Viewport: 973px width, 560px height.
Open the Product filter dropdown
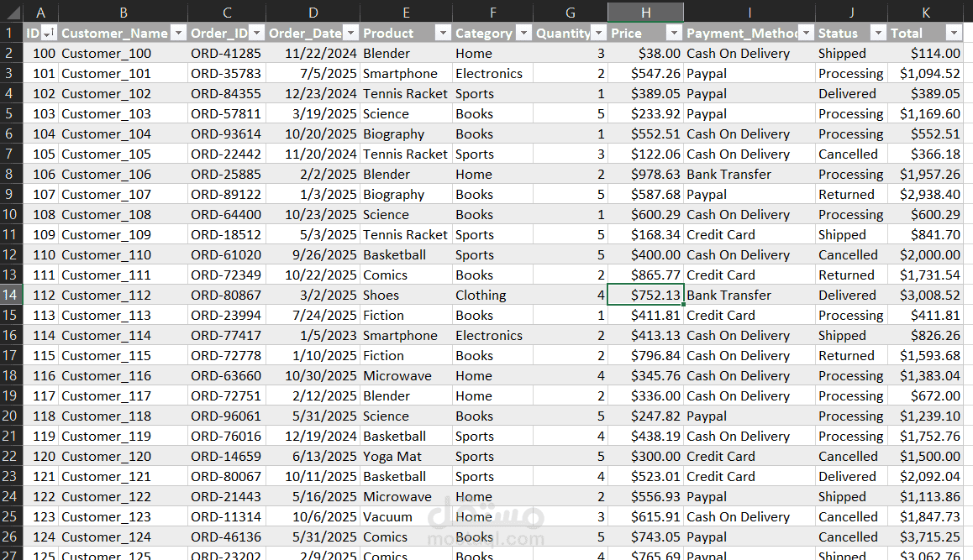[443, 33]
